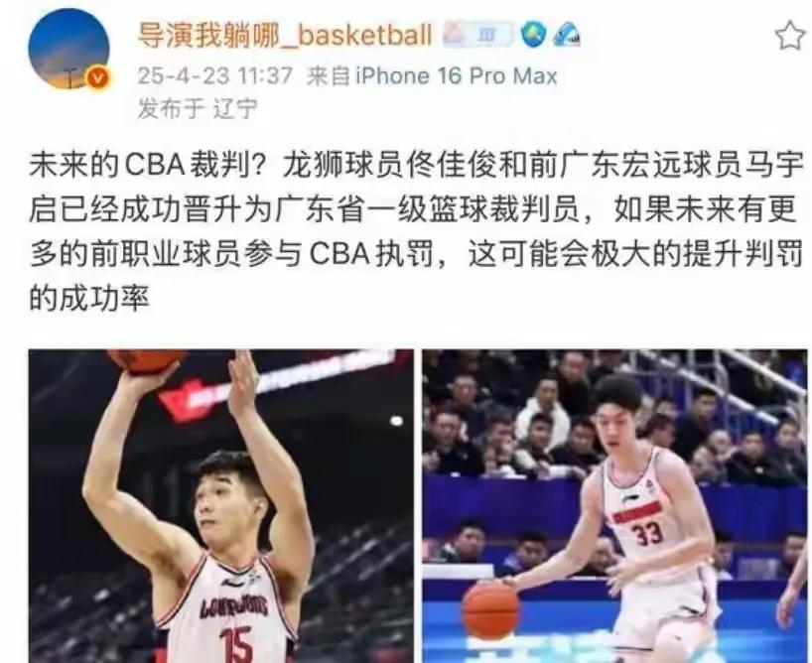The width and height of the screenshot is (812, 663).
Task: Tap the basketball being dribbled in the right photo
Action: tap(490, 609)
